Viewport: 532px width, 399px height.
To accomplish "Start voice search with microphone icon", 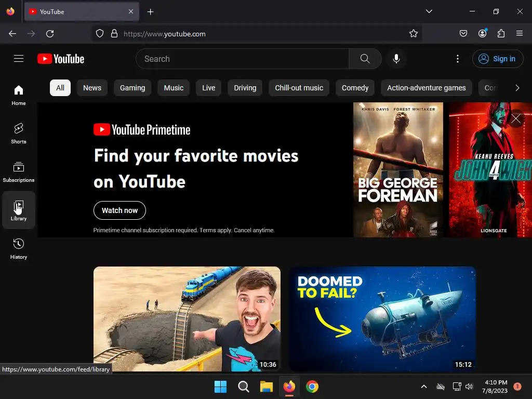I will [x=396, y=59].
